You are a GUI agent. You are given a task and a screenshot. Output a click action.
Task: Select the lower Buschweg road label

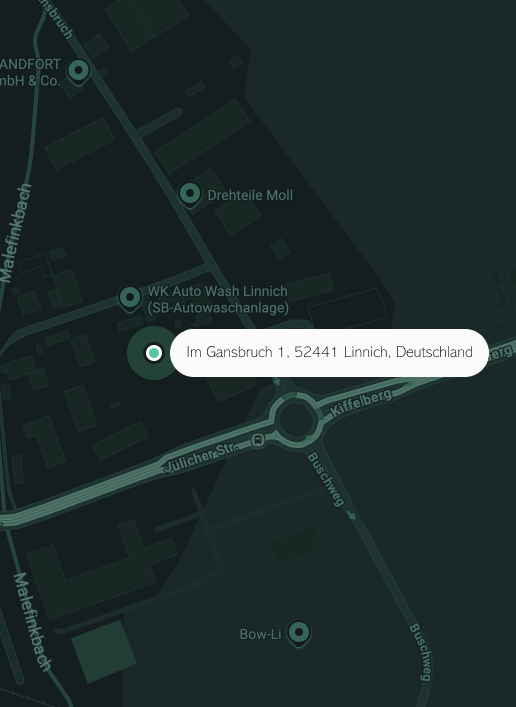(420, 652)
